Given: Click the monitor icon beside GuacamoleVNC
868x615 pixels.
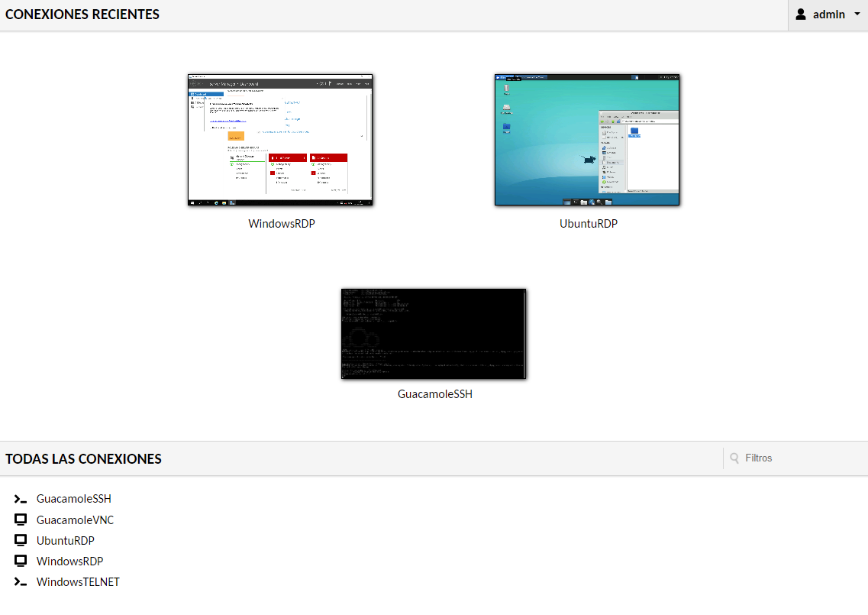Looking at the screenshot, I should 21,520.
